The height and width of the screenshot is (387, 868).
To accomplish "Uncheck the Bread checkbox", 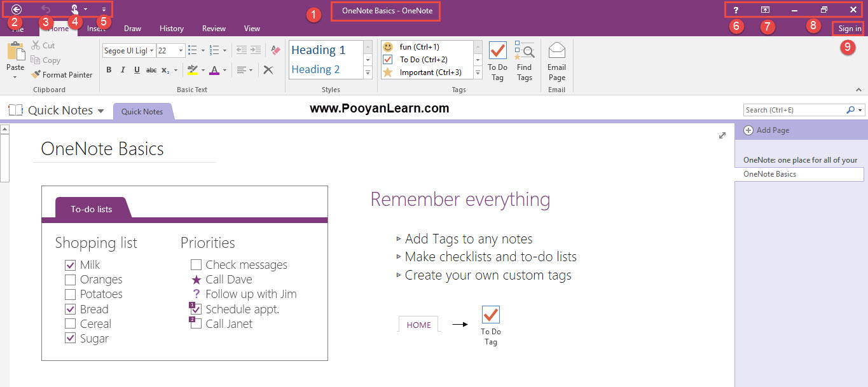I will tap(71, 309).
